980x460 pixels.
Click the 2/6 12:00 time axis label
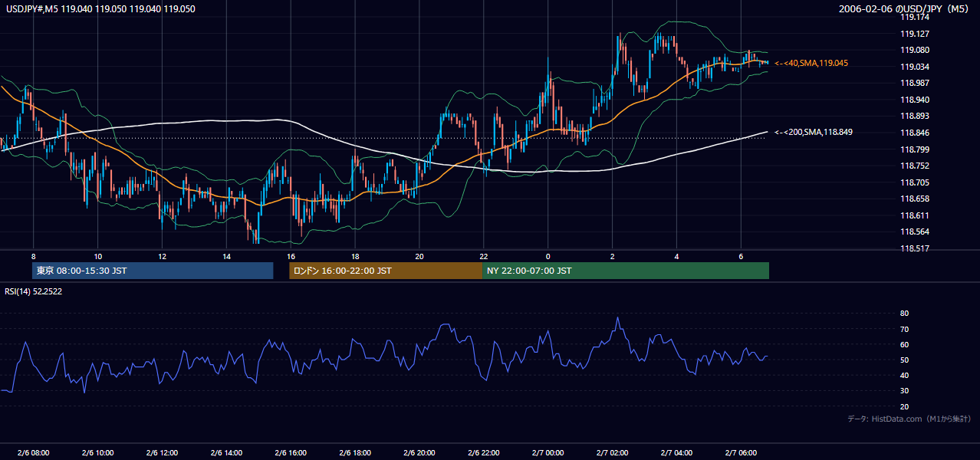point(162,453)
